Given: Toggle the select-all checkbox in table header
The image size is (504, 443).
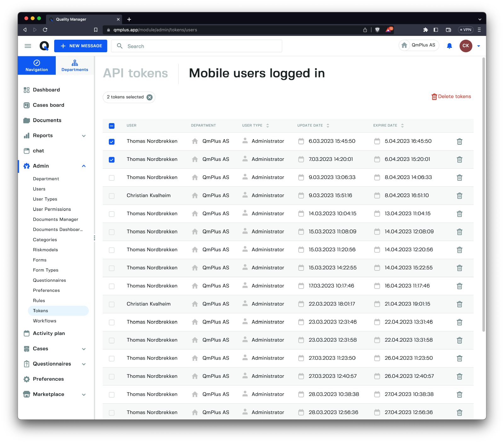Looking at the screenshot, I should click(x=112, y=126).
